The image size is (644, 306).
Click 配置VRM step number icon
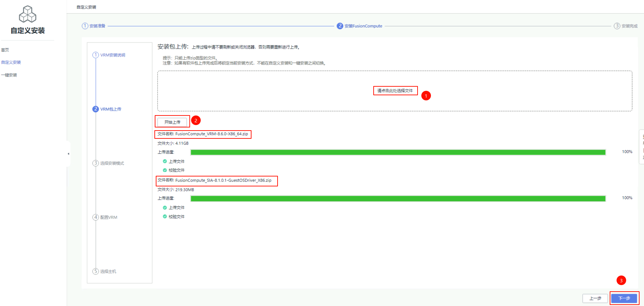pyautogui.click(x=96, y=217)
